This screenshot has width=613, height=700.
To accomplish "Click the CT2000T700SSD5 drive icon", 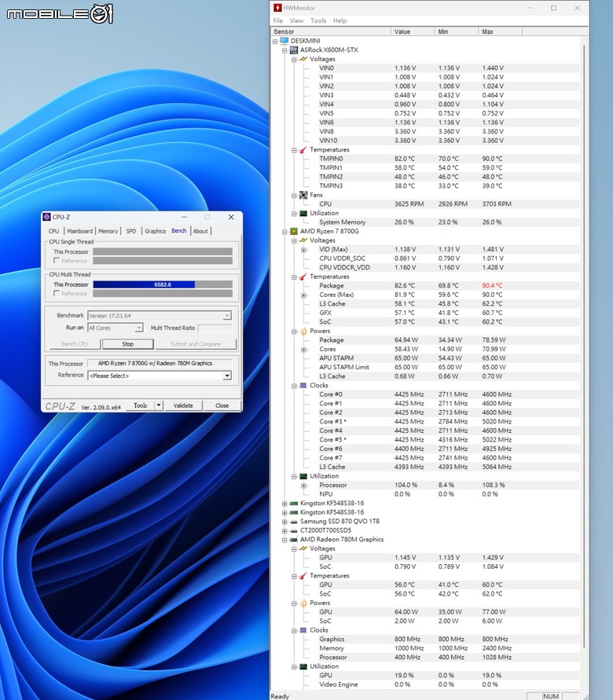I will (x=294, y=531).
